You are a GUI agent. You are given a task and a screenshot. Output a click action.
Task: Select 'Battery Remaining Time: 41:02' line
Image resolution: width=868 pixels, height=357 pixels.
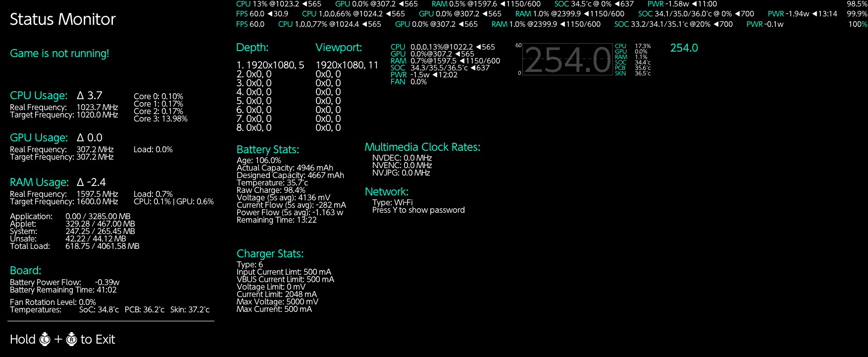(63, 290)
